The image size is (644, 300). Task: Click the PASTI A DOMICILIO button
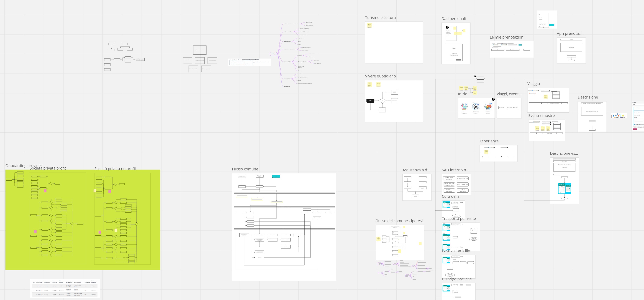point(463,184)
